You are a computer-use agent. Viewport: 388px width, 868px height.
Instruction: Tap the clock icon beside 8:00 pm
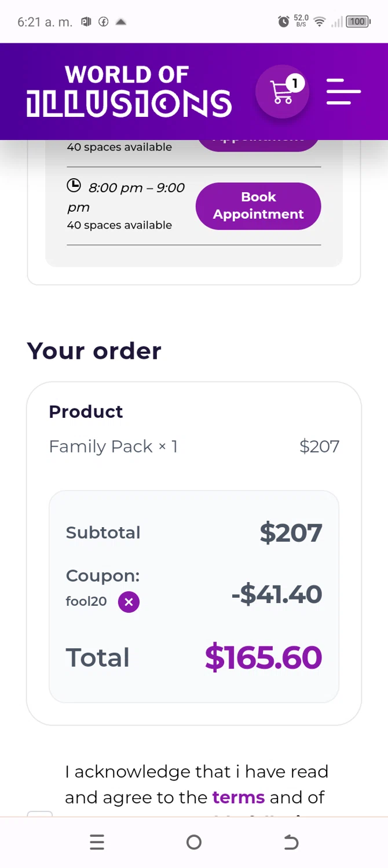click(74, 186)
